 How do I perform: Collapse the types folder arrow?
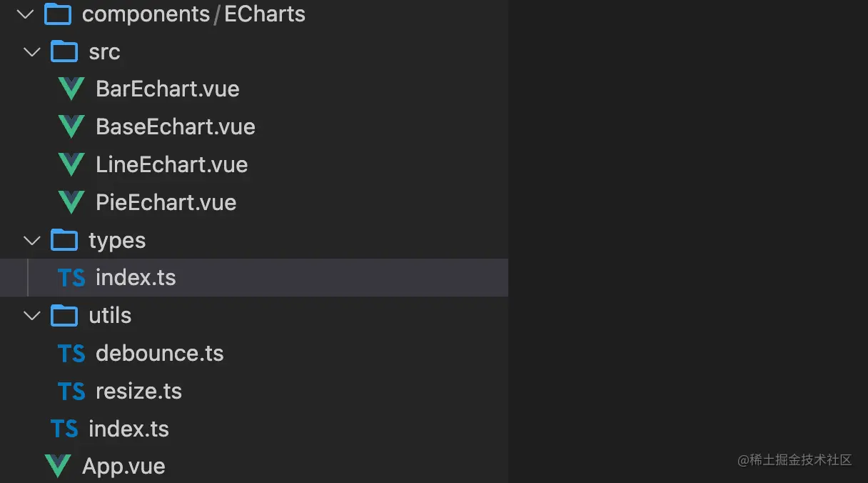click(32, 241)
